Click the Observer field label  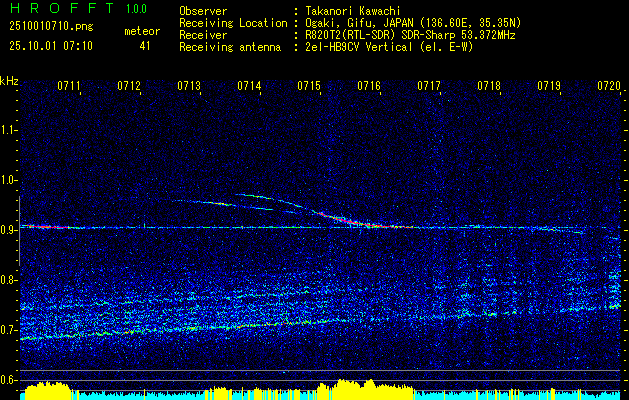click(203, 11)
